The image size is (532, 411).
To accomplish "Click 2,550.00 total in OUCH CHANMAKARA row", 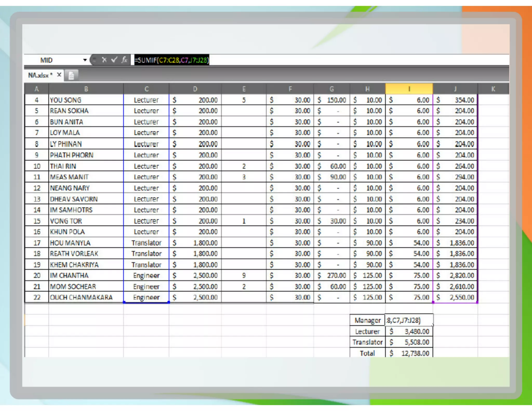I will (455, 297).
